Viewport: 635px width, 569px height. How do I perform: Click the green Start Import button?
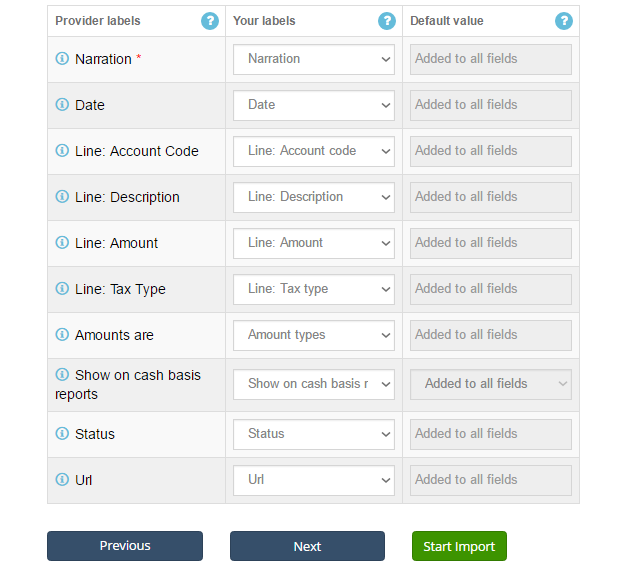[459, 546]
